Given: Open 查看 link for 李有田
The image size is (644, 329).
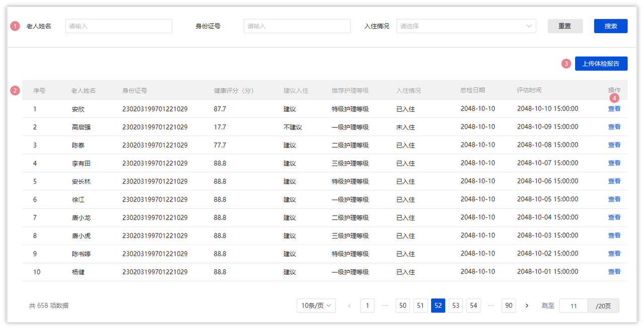Looking at the screenshot, I should pos(614,163).
